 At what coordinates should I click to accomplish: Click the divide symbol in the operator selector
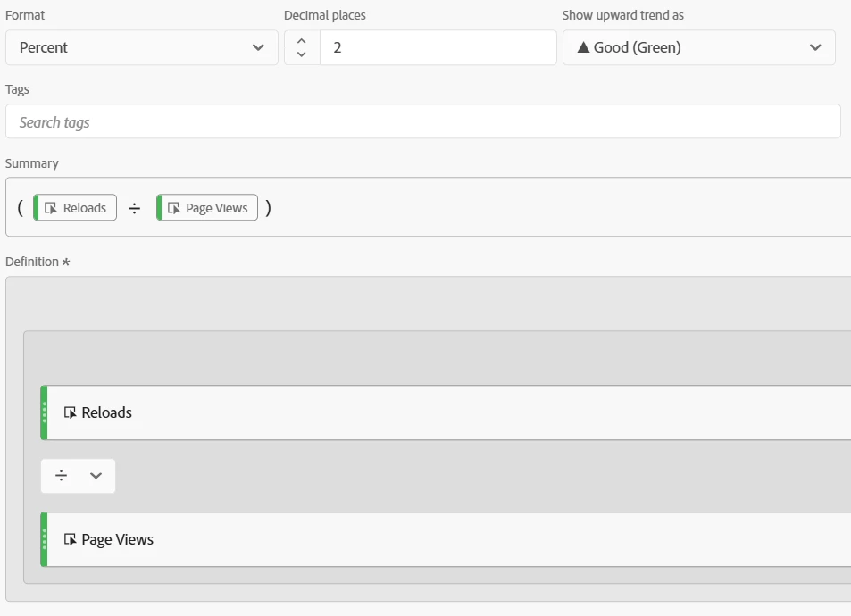click(x=61, y=476)
